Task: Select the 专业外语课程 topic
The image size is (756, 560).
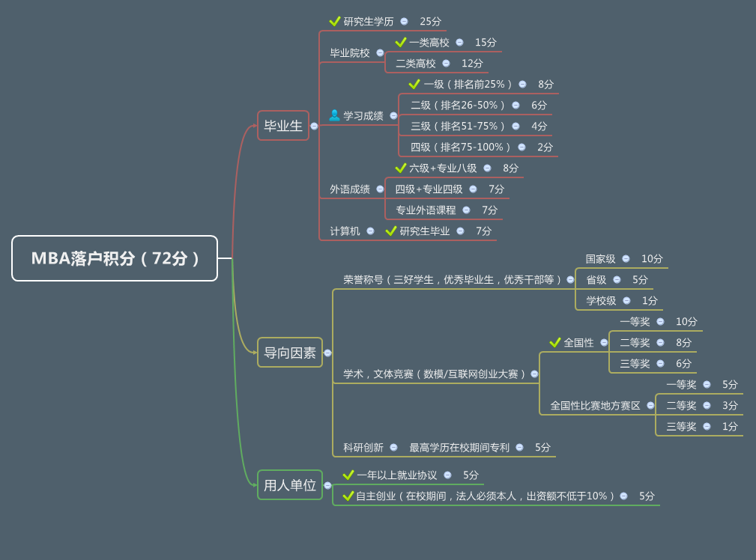Action: pos(426,210)
